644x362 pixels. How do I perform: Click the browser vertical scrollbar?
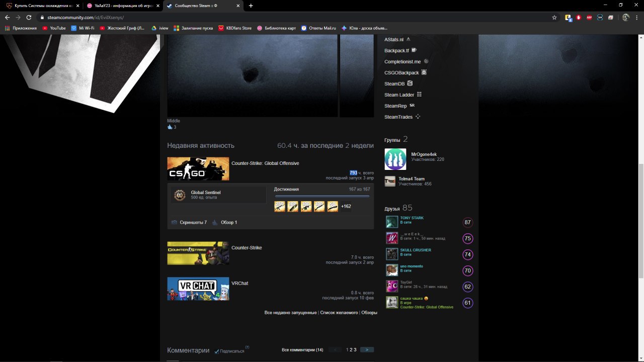(x=641, y=221)
